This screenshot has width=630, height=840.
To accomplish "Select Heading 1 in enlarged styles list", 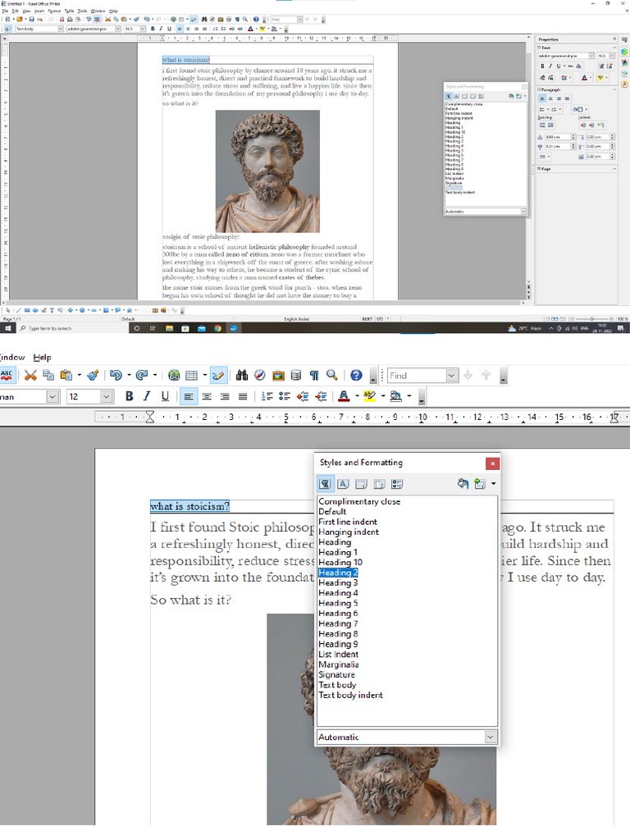I will pyautogui.click(x=337, y=552).
